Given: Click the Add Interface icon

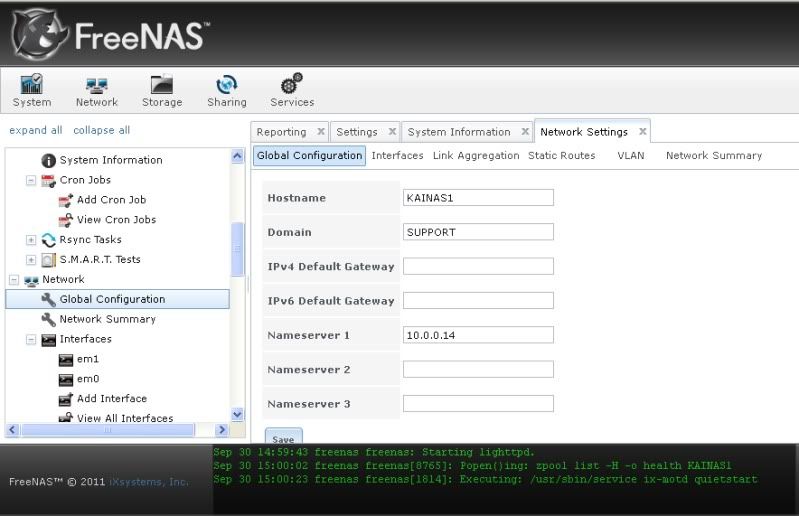Looking at the screenshot, I should pos(66,399).
